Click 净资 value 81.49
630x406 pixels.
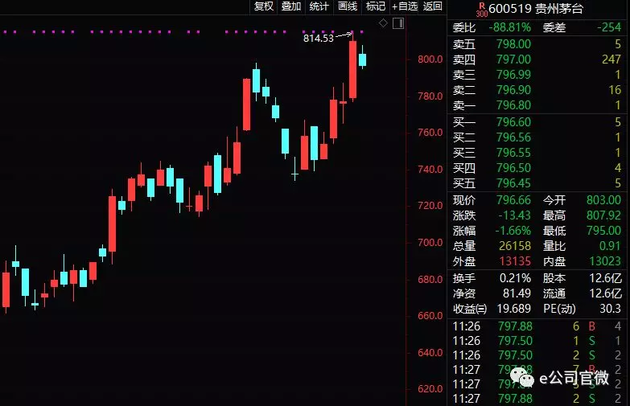pyautogui.click(x=517, y=293)
